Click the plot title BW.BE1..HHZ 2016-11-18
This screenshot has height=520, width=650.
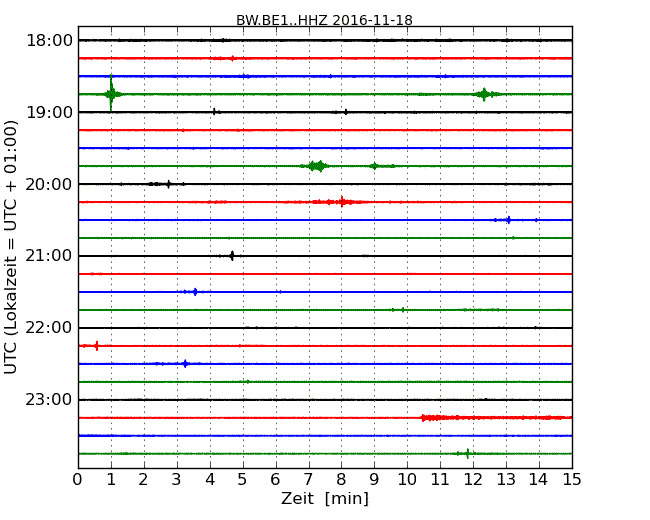(x=324, y=20)
